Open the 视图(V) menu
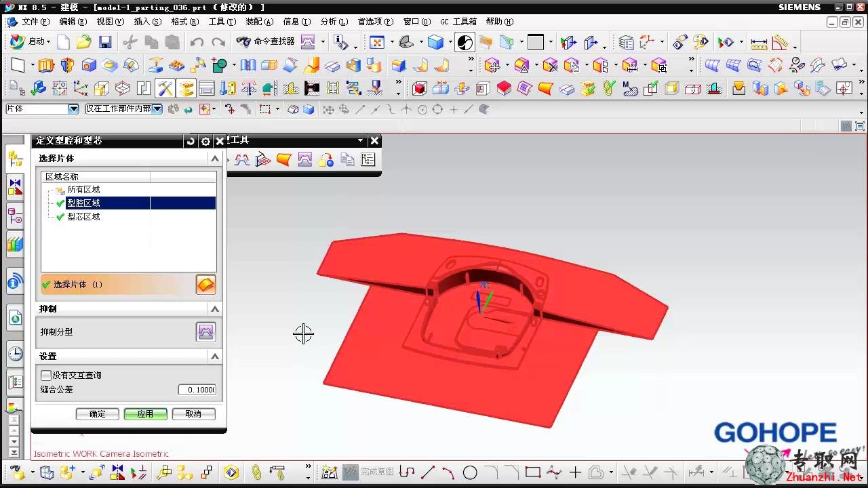 [x=110, y=22]
